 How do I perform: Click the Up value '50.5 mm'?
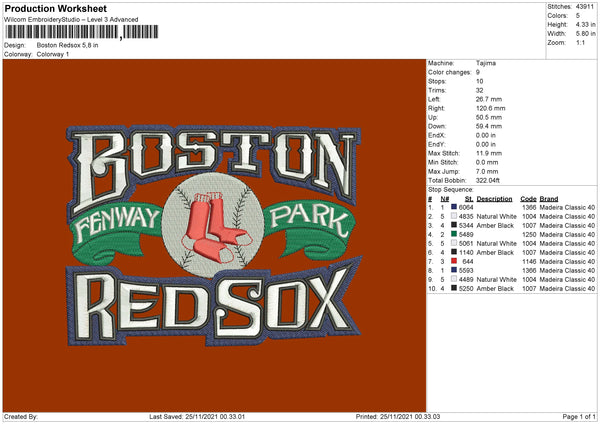pyautogui.click(x=489, y=117)
